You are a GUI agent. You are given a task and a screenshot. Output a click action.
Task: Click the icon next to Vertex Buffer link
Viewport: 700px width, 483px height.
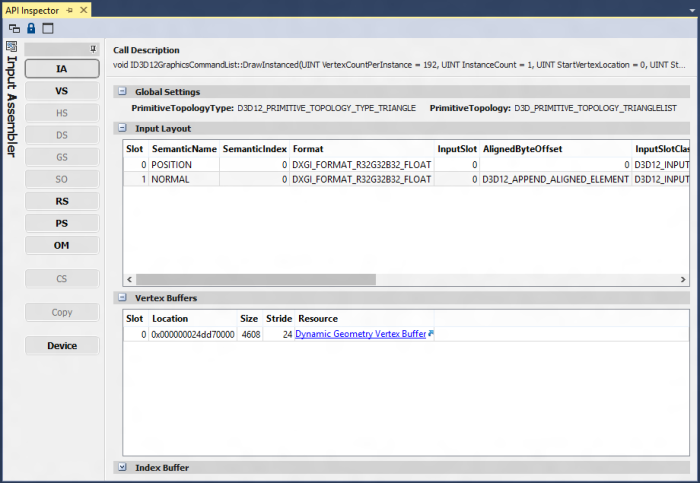coord(431,333)
